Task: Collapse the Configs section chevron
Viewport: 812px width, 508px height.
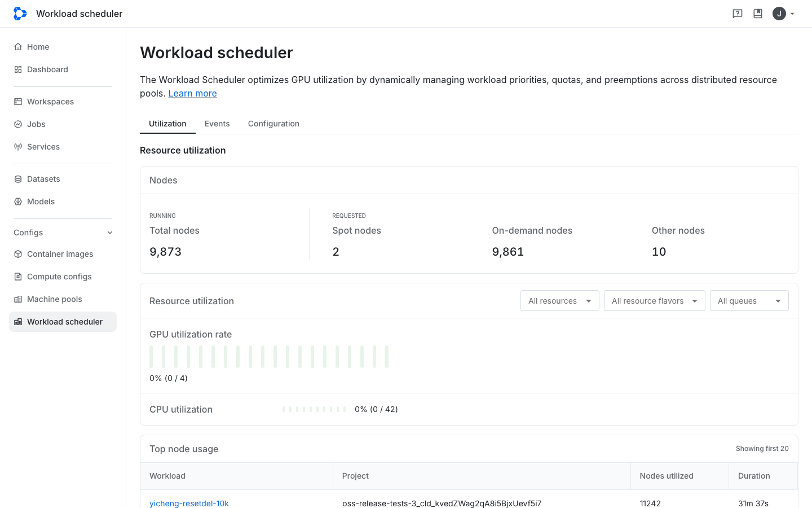Action: pos(110,233)
